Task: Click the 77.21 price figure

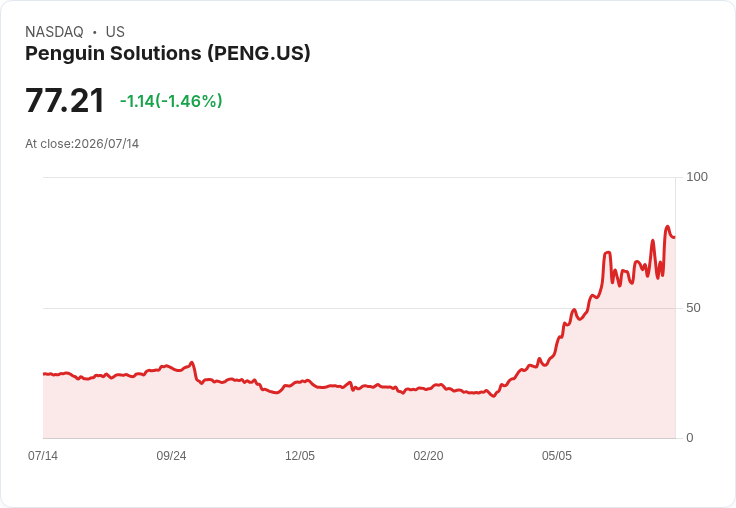Action: coord(65,100)
